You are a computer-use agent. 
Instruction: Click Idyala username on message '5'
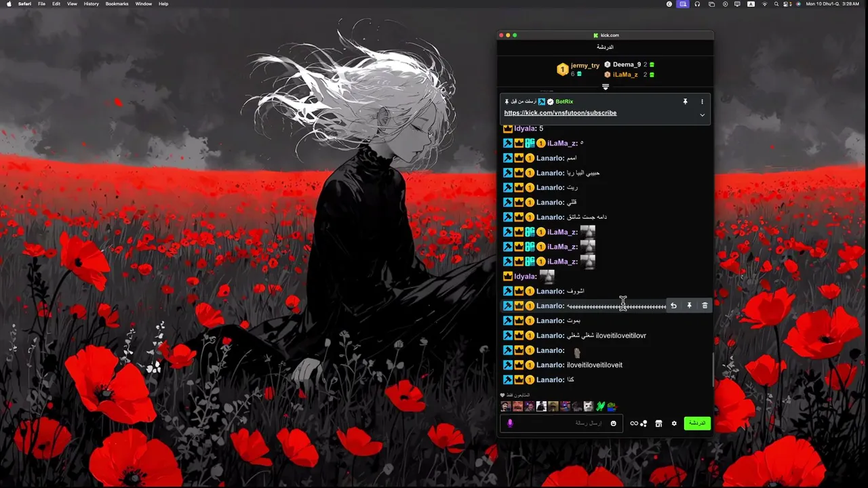[525, 129]
